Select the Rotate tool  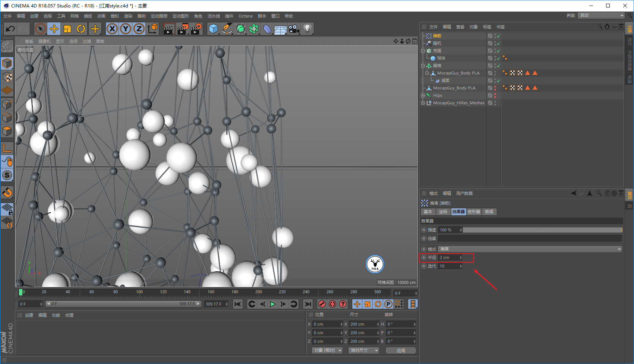coord(81,29)
